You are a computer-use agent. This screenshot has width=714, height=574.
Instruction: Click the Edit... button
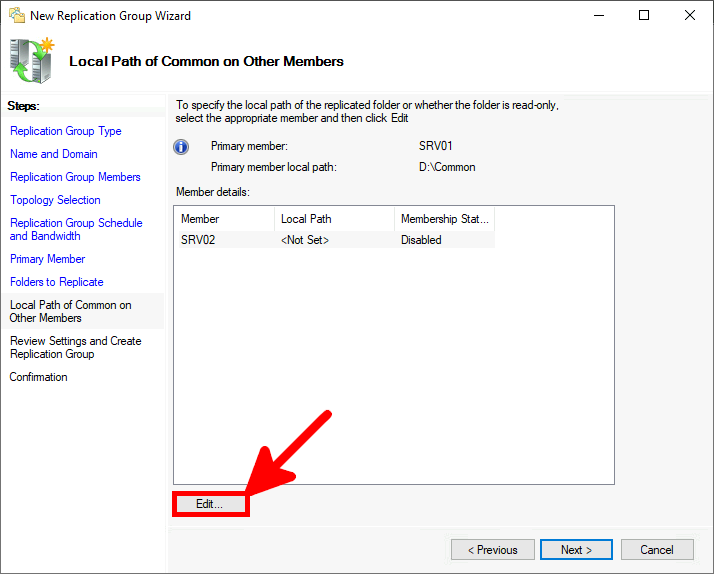pyautogui.click(x=210, y=504)
